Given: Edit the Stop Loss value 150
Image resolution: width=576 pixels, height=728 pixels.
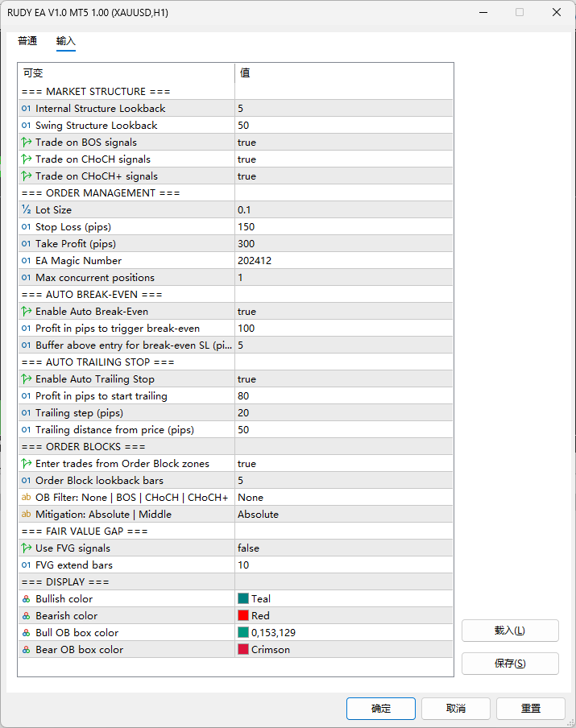Looking at the screenshot, I should 344,226.
